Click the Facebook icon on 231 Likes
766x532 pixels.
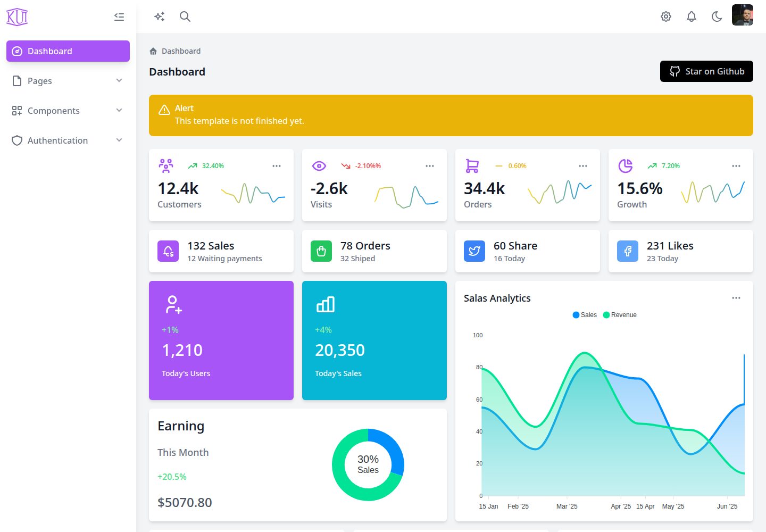click(628, 251)
